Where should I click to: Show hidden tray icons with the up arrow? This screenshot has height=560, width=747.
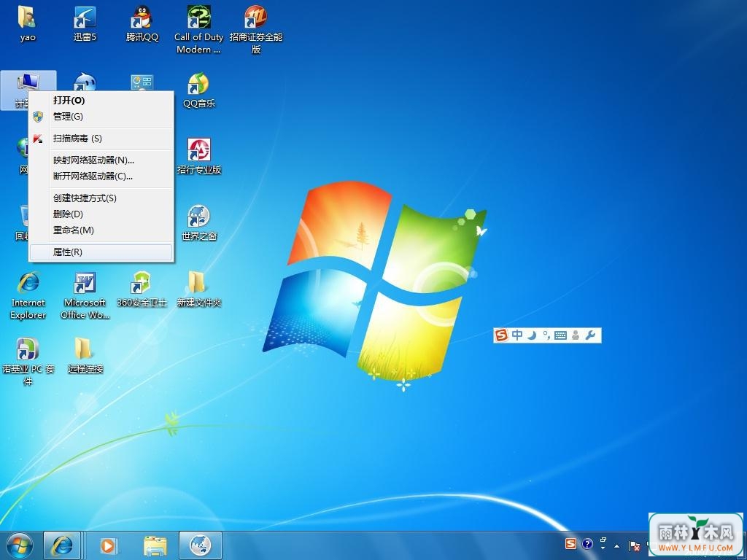(x=617, y=546)
